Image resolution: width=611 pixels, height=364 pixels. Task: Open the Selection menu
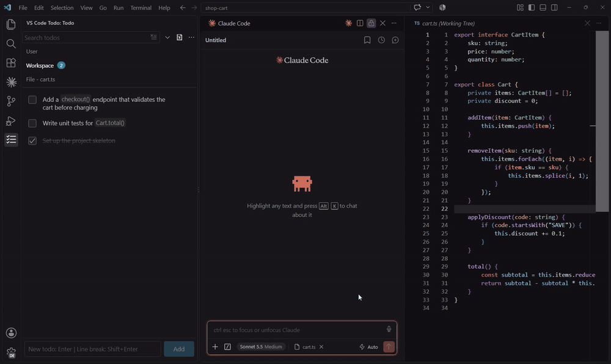coord(62,8)
